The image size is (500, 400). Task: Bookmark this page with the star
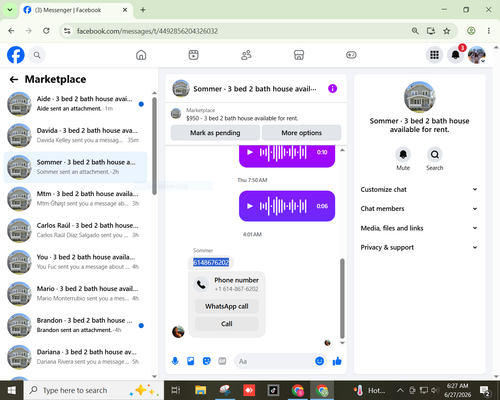click(x=447, y=31)
